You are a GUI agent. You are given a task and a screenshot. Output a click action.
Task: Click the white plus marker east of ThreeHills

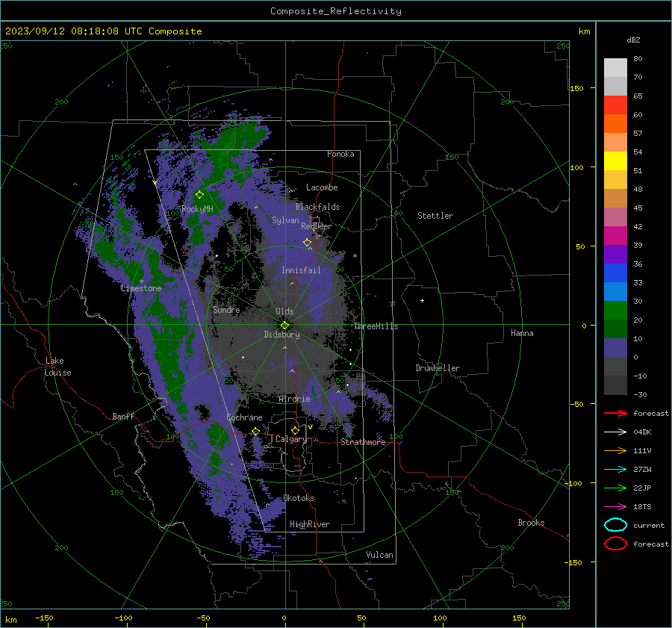coord(422,300)
